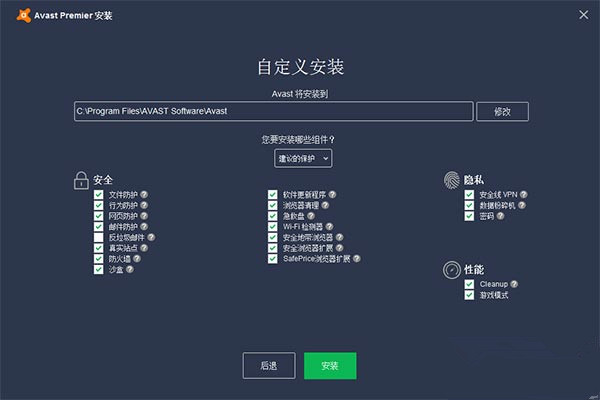Screen dimensions: 600x400
Task: Uncheck the Cleanup checkbox
Action: click(x=470, y=284)
